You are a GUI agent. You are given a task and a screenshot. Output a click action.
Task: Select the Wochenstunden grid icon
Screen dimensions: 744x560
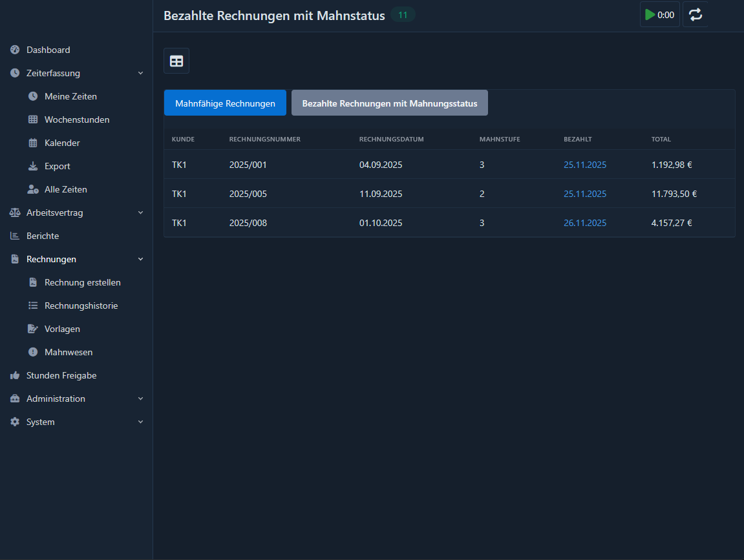click(x=32, y=119)
